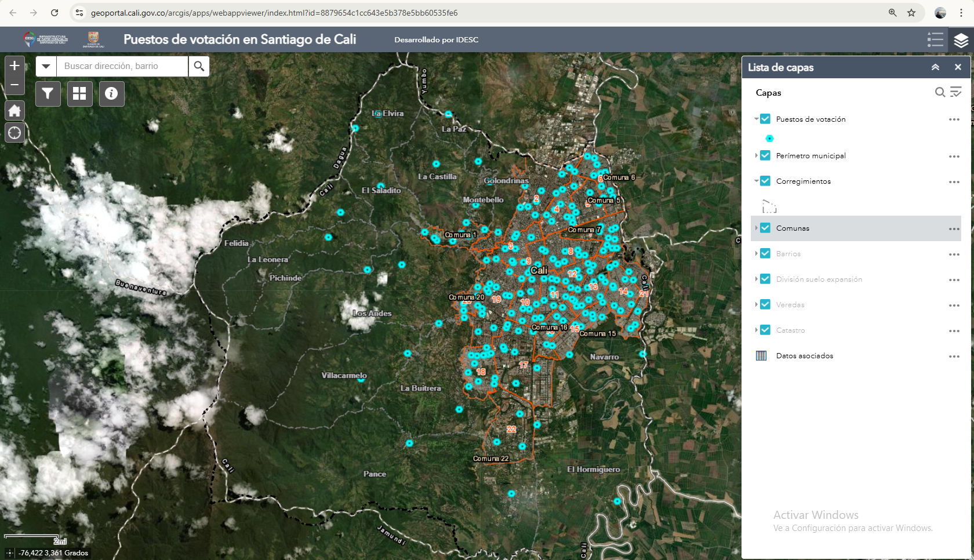Viewport: 974px width, 560px height.
Task: Click the Buscar dirección search field
Action: pyautogui.click(x=122, y=66)
